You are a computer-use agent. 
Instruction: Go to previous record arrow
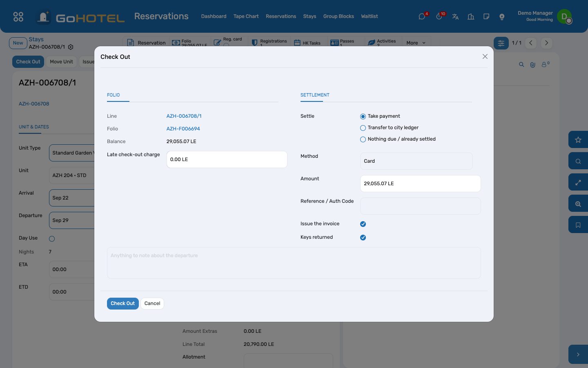click(x=531, y=43)
